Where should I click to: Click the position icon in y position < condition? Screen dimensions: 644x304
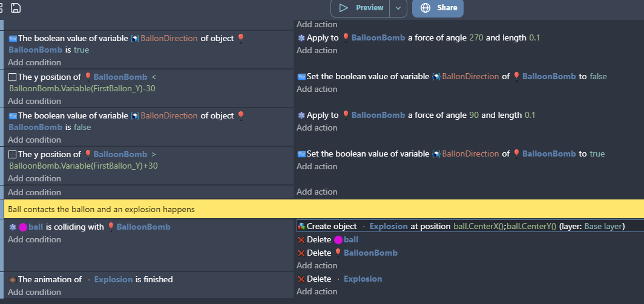click(12, 77)
